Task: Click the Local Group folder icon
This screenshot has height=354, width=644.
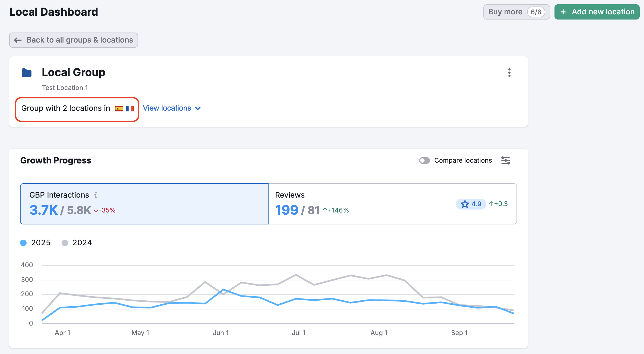Action: point(27,73)
